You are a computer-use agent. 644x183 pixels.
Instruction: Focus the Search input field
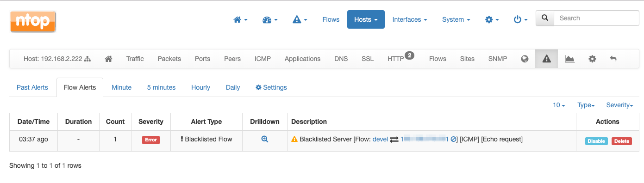pos(596,18)
